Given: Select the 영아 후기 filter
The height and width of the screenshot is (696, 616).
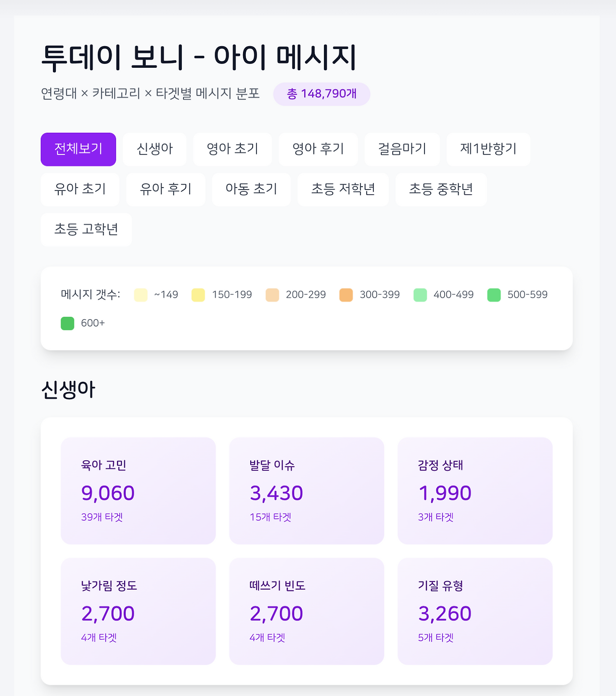Looking at the screenshot, I should click(x=318, y=149).
